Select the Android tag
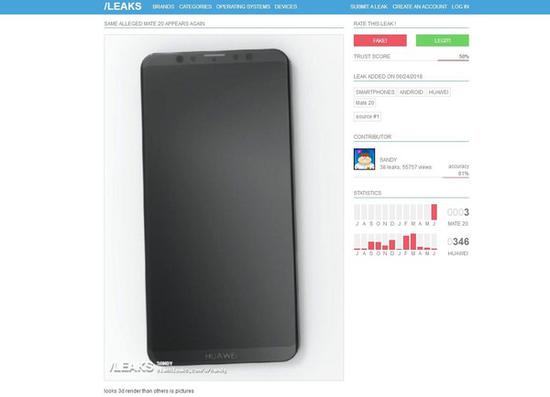 pyautogui.click(x=411, y=92)
